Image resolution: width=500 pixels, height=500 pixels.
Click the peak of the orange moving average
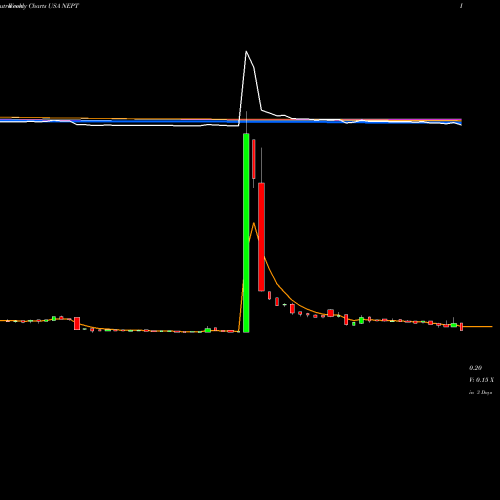pos(254,223)
